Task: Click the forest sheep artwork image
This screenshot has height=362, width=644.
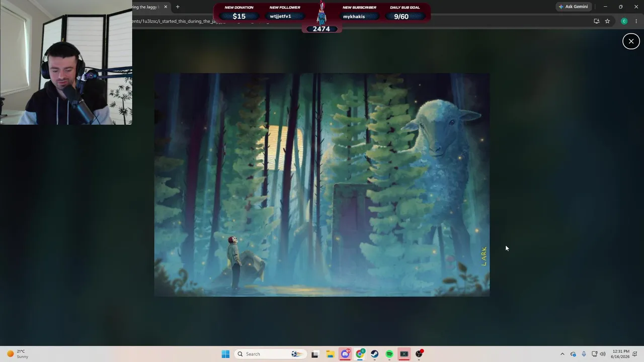Action: pos(322,185)
